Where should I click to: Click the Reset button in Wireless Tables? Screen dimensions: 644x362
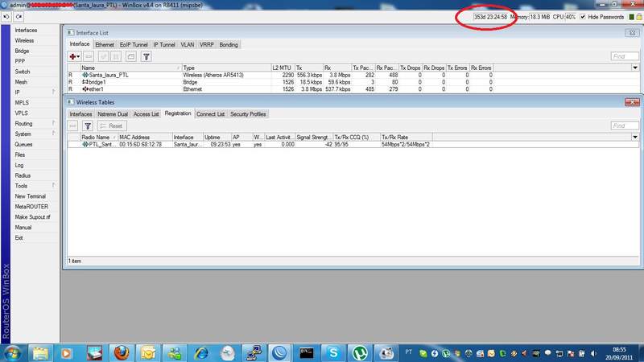click(x=111, y=126)
